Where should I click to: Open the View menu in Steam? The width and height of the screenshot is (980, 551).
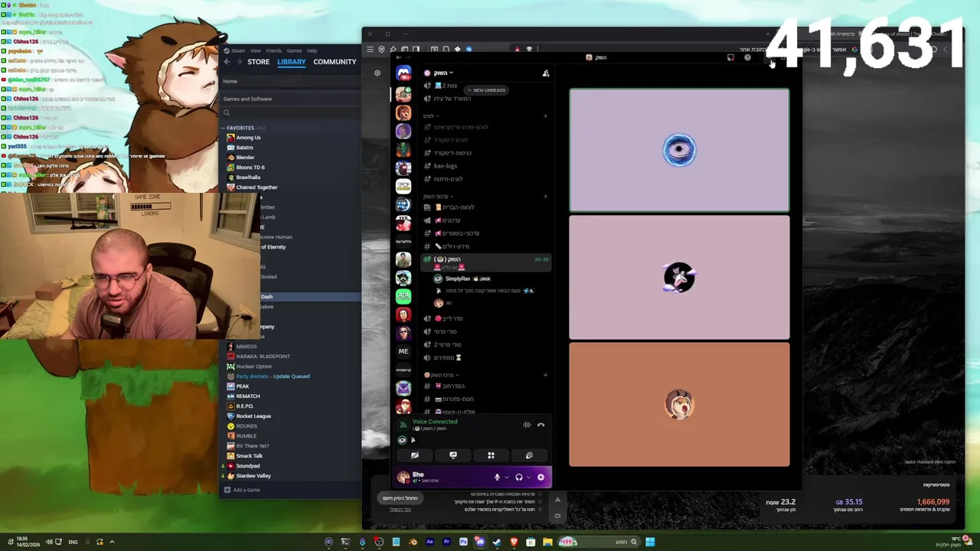tap(255, 51)
